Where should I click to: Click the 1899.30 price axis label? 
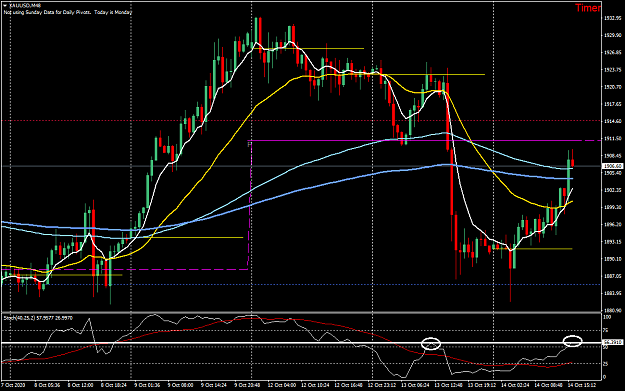tap(613, 207)
